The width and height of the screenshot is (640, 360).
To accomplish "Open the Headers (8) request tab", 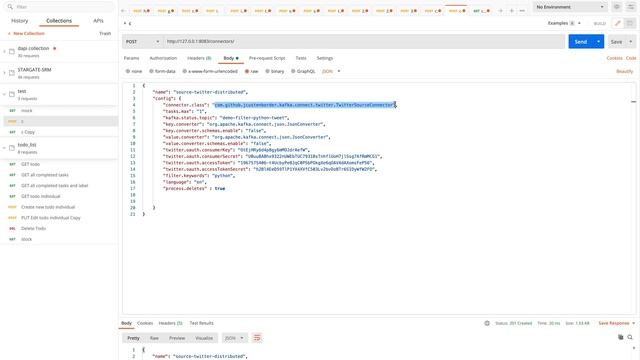I will (x=199, y=58).
